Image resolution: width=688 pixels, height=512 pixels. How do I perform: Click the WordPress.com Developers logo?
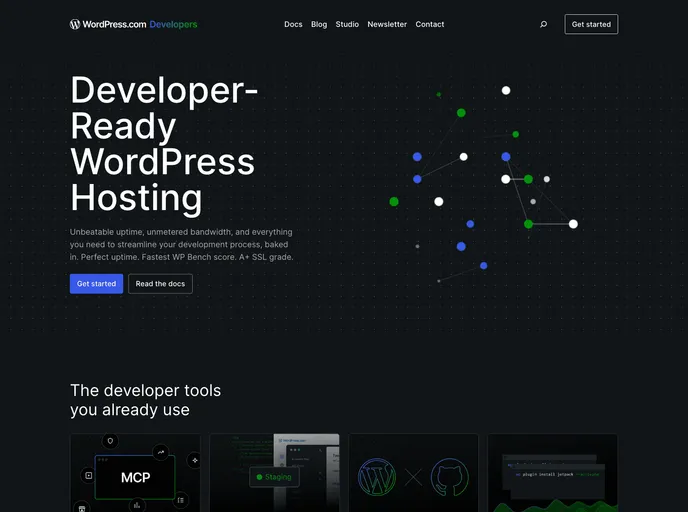click(133, 24)
